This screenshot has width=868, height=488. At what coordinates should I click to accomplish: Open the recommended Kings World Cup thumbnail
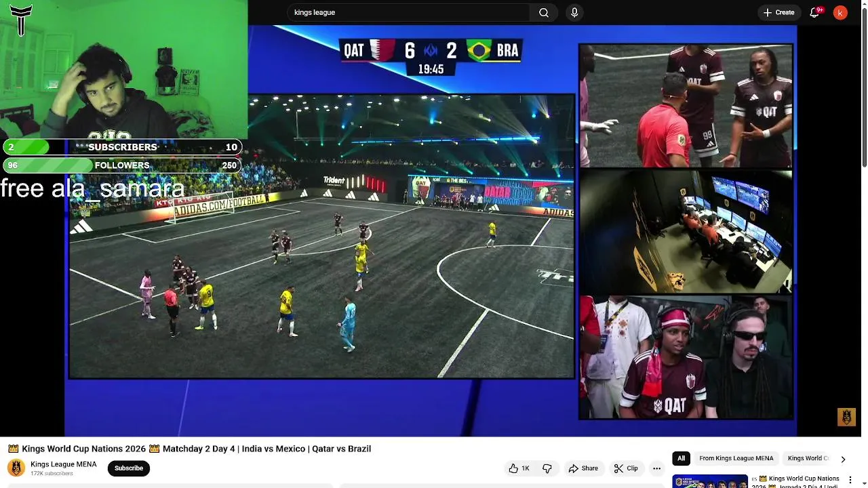[710, 481]
